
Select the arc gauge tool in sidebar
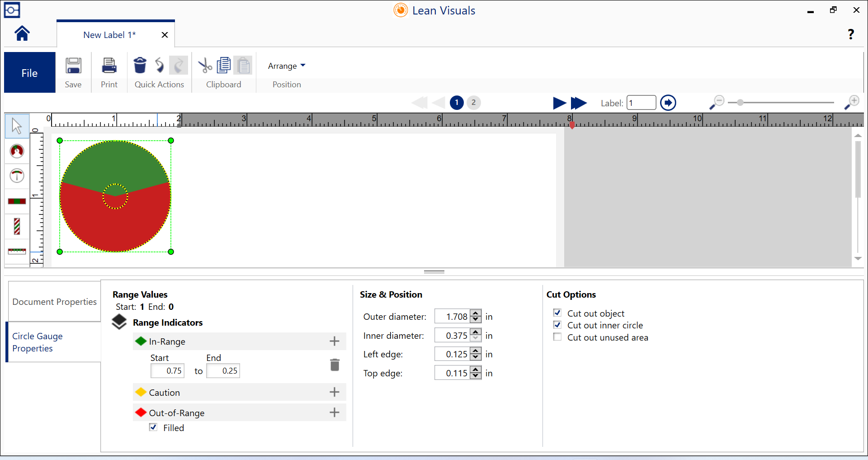pyautogui.click(x=17, y=176)
